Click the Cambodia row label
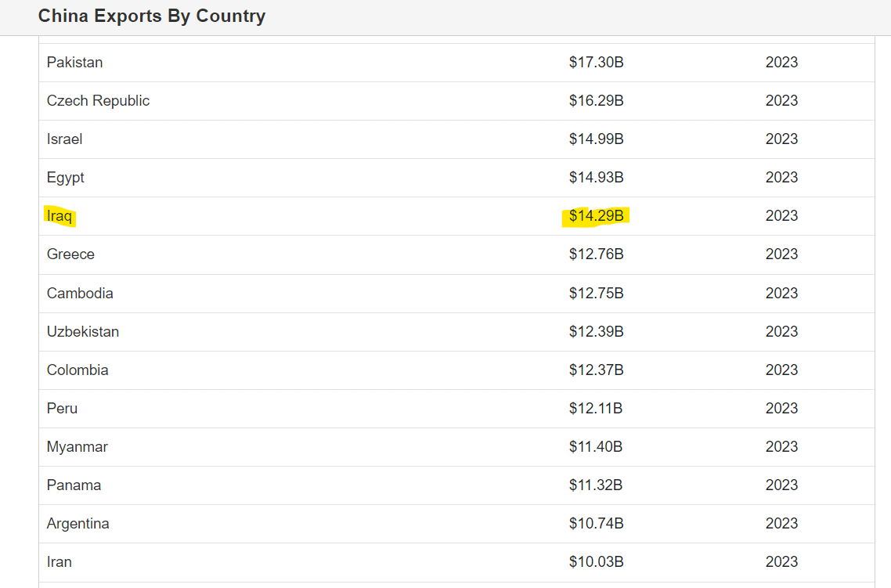Screen dimensions: 891x588 tap(80, 294)
